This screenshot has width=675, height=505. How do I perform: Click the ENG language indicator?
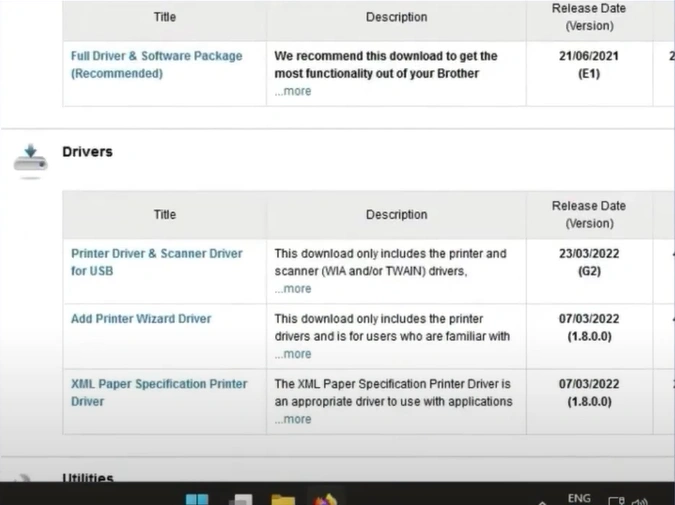[x=579, y=498]
